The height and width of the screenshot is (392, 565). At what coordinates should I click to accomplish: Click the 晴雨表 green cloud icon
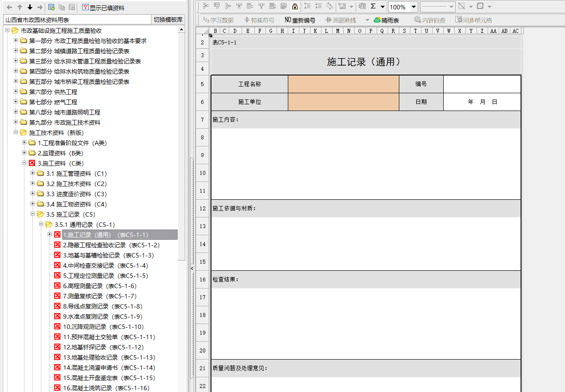(377, 20)
